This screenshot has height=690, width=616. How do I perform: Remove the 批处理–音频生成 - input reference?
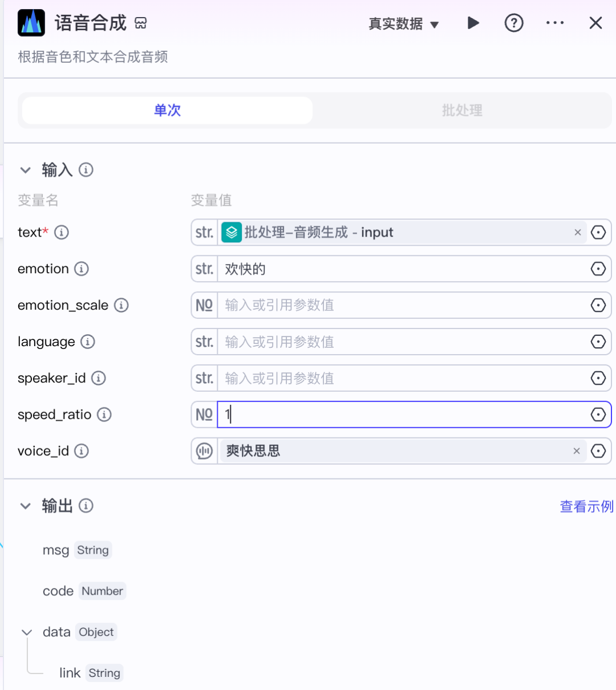click(x=578, y=232)
